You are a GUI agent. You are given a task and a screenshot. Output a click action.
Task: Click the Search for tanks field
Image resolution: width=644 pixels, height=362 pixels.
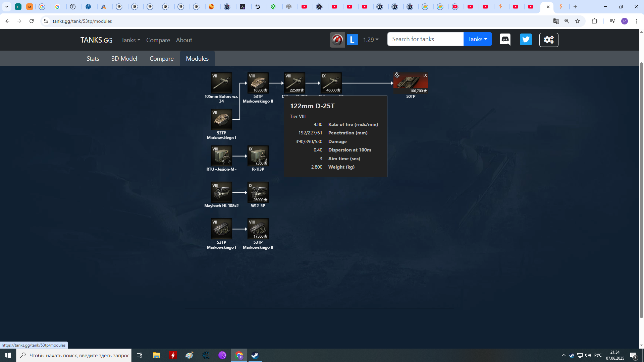coord(425,39)
